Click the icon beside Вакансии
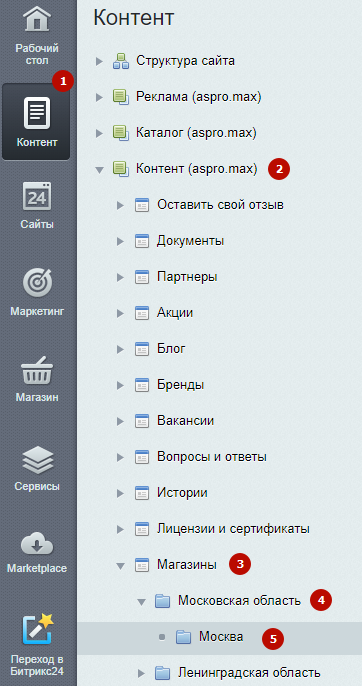362x686 pixels. tap(142, 421)
